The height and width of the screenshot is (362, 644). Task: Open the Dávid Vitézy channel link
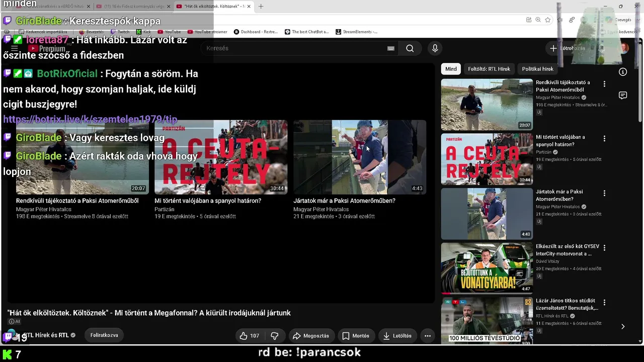point(547,261)
